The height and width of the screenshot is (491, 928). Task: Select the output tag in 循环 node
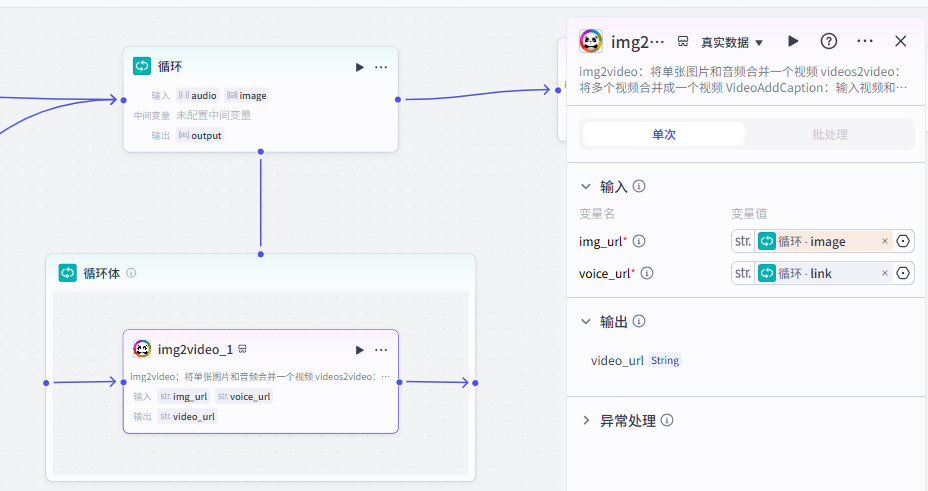[200, 135]
